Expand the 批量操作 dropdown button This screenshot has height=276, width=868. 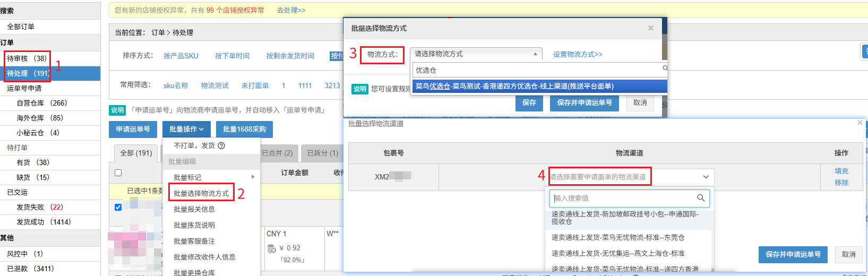186,129
